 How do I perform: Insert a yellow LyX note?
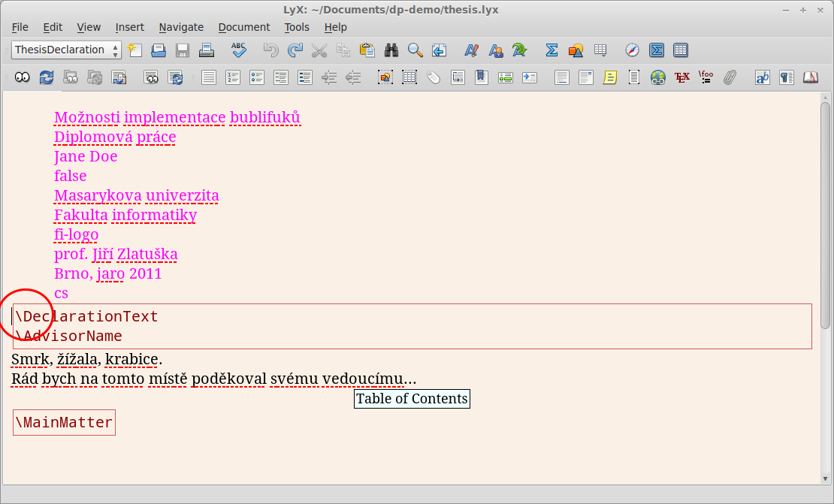pos(609,77)
